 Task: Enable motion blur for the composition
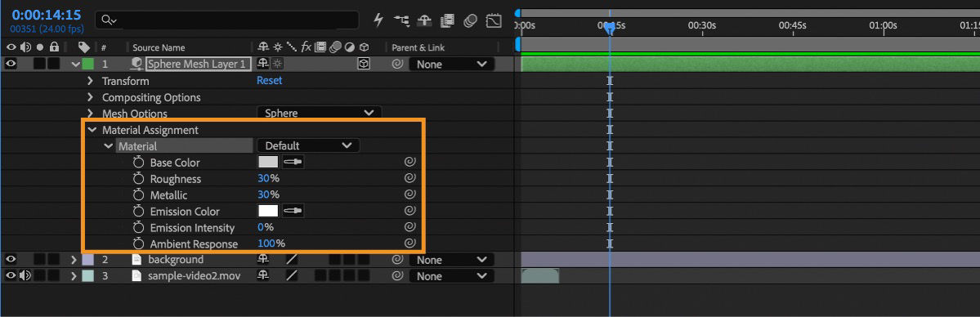click(470, 20)
